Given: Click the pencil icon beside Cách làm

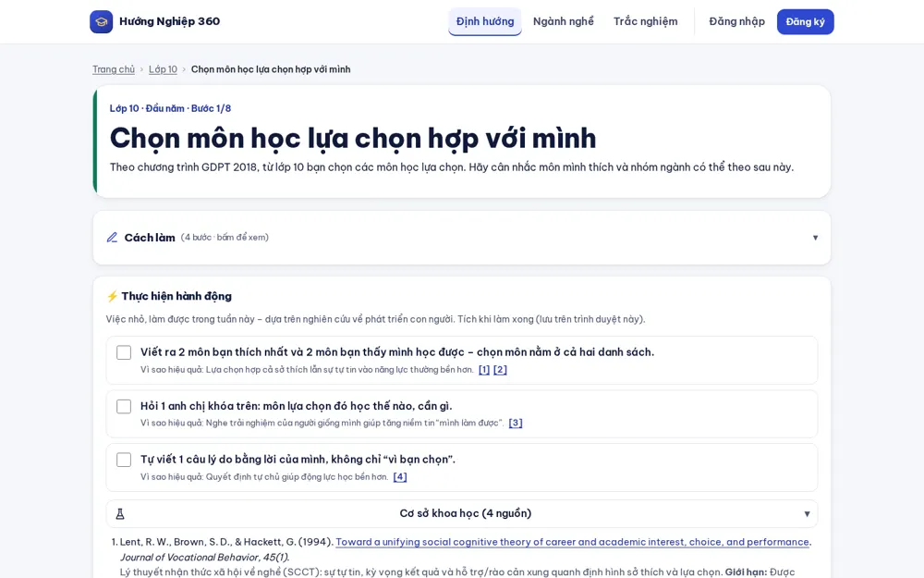Looking at the screenshot, I should pos(112,238).
